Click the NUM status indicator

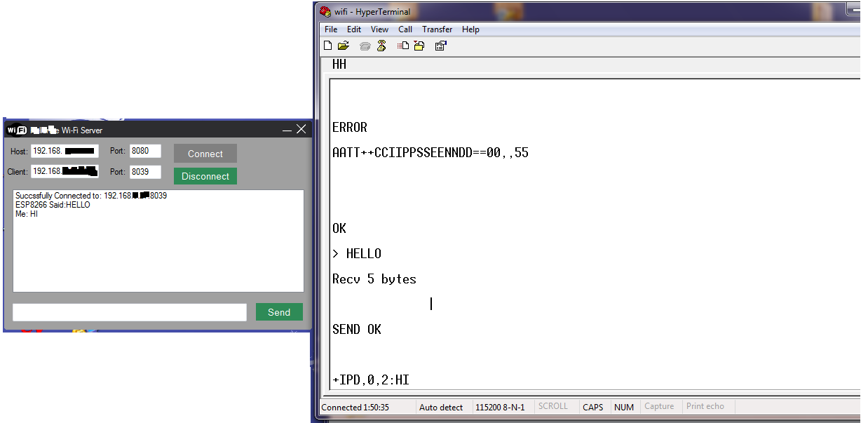[624, 407]
